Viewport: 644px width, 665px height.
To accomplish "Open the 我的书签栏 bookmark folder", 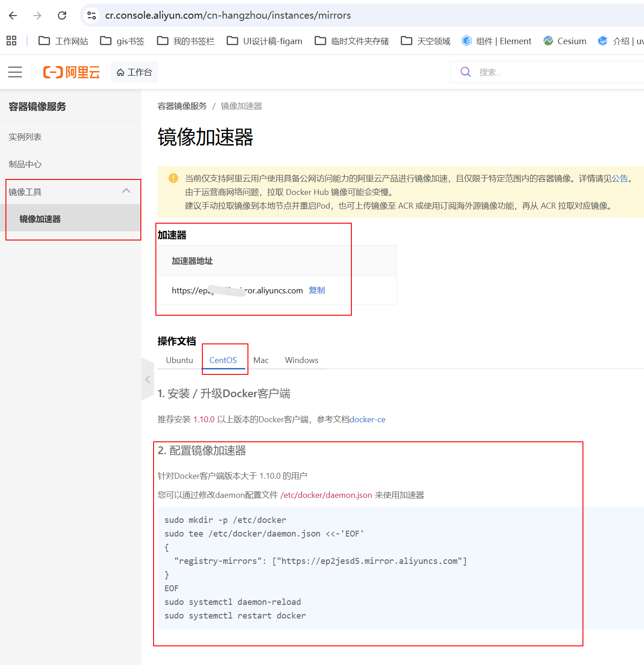I will tap(185, 41).
